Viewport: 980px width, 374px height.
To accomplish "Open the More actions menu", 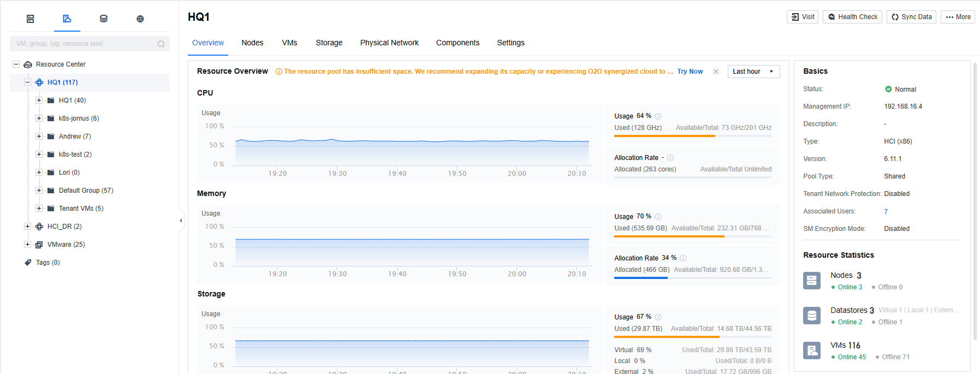I will pos(958,17).
